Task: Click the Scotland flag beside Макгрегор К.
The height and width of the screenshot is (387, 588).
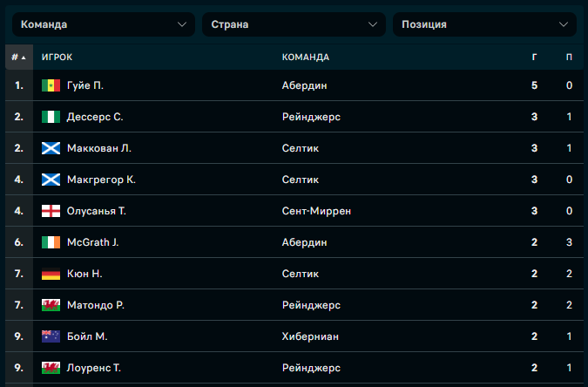Action: (51, 180)
